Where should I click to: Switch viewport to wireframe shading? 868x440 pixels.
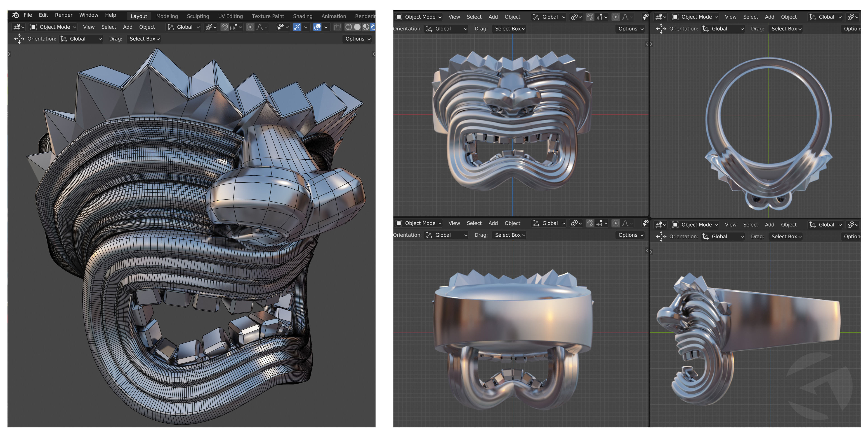(349, 27)
